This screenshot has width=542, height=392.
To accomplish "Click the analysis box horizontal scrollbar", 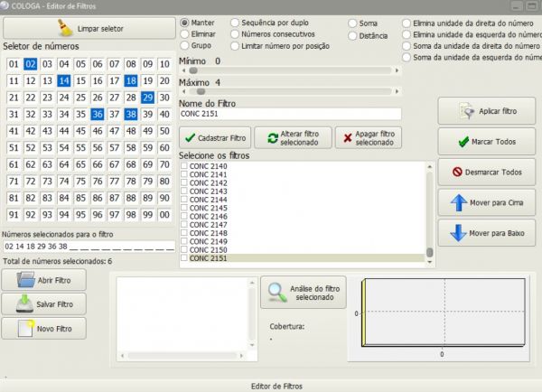I will pyautogui.click(x=182, y=355).
